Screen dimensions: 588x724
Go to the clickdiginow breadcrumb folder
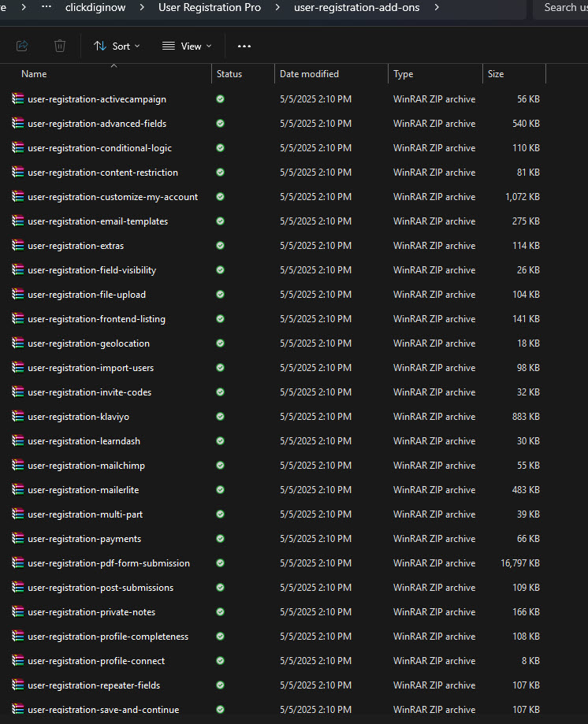coord(95,7)
